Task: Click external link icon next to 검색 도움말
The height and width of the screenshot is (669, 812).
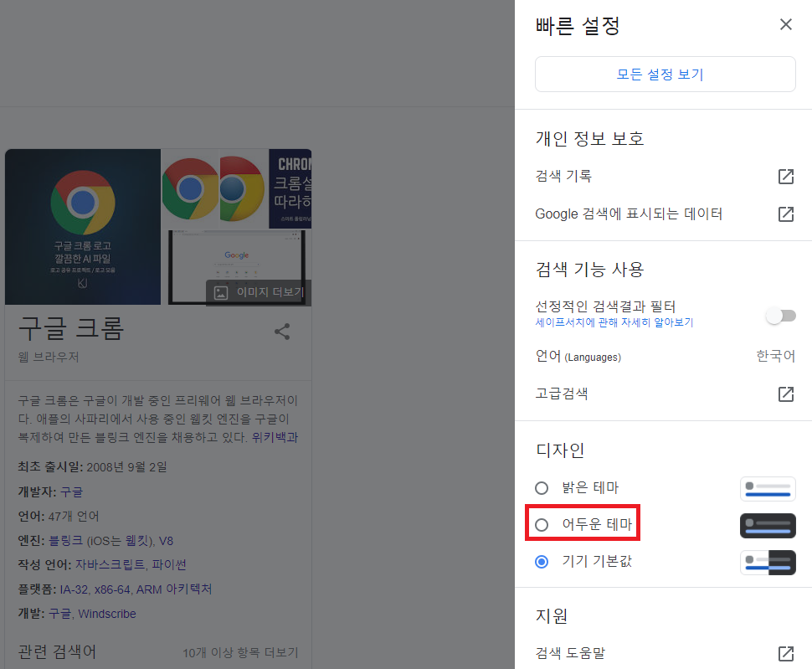Action: click(x=785, y=653)
